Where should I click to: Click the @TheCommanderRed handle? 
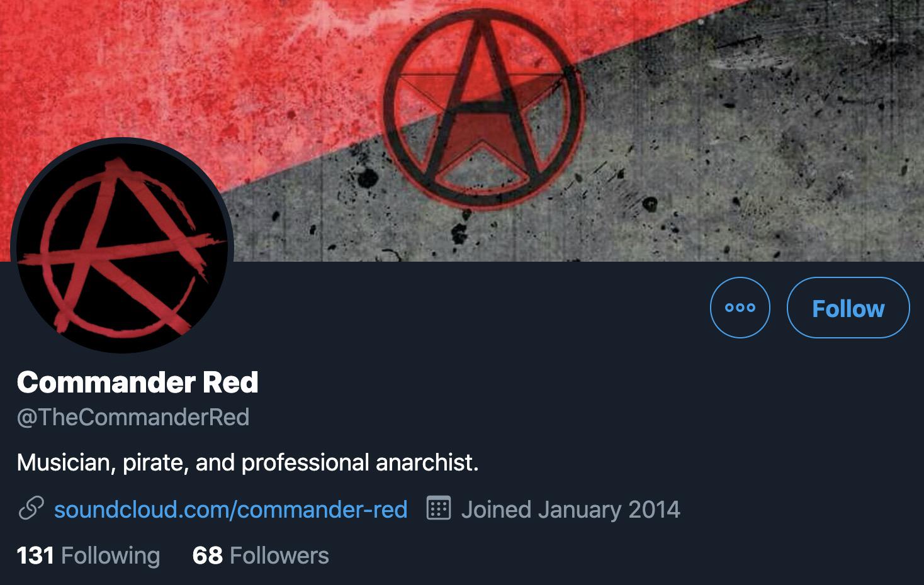[133, 417]
